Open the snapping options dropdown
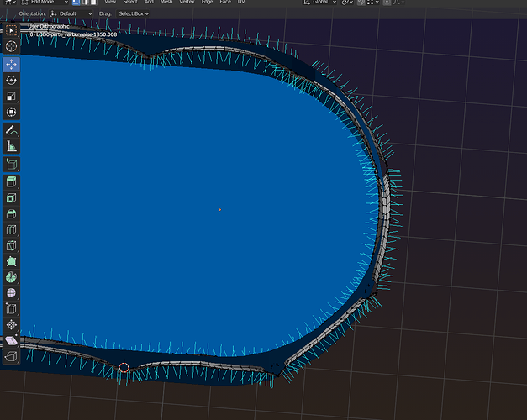The width and height of the screenshot is (527, 420). (x=372, y=2)
